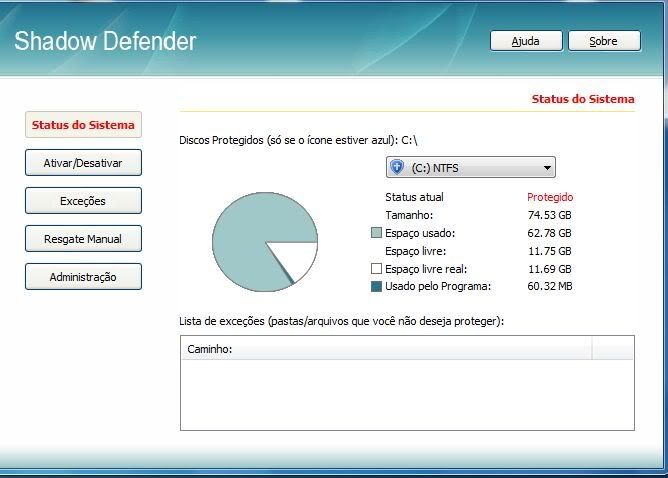This screenshot has width=668, height=478.
Task: Click the 74.53 GB size value
Action: point(550,215)
